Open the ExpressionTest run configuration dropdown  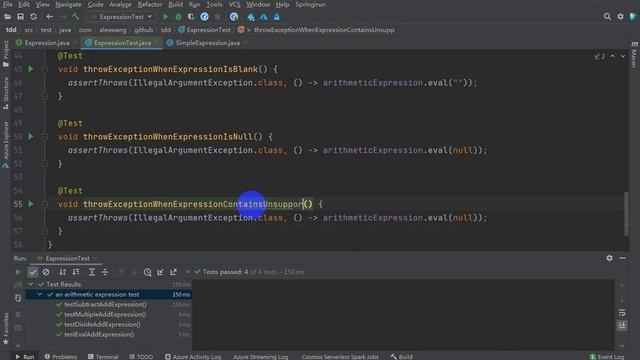pyautogui.click(x=122, y=17)
